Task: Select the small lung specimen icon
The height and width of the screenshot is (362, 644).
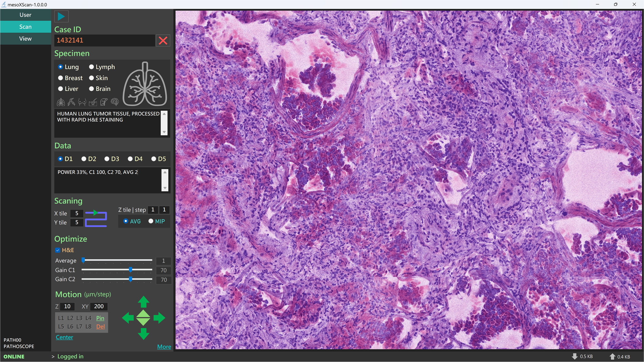Action: (x=61, y=102)
